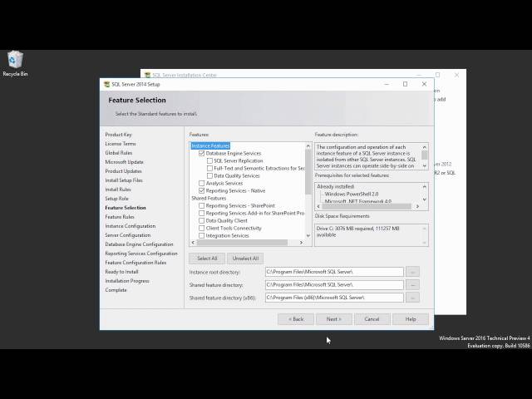Click the SQL Server Installation Center title icon

[x=147, y=75]
